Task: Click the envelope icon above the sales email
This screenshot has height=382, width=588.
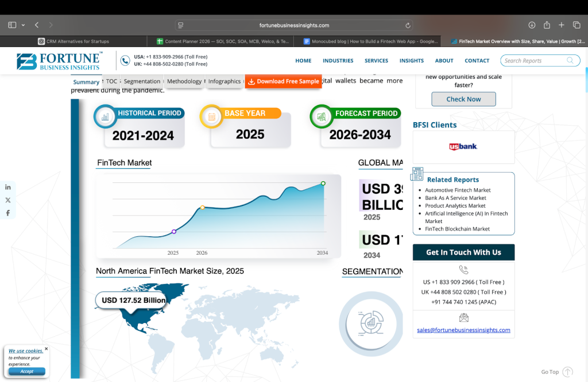Action: (x=463, y=317)
